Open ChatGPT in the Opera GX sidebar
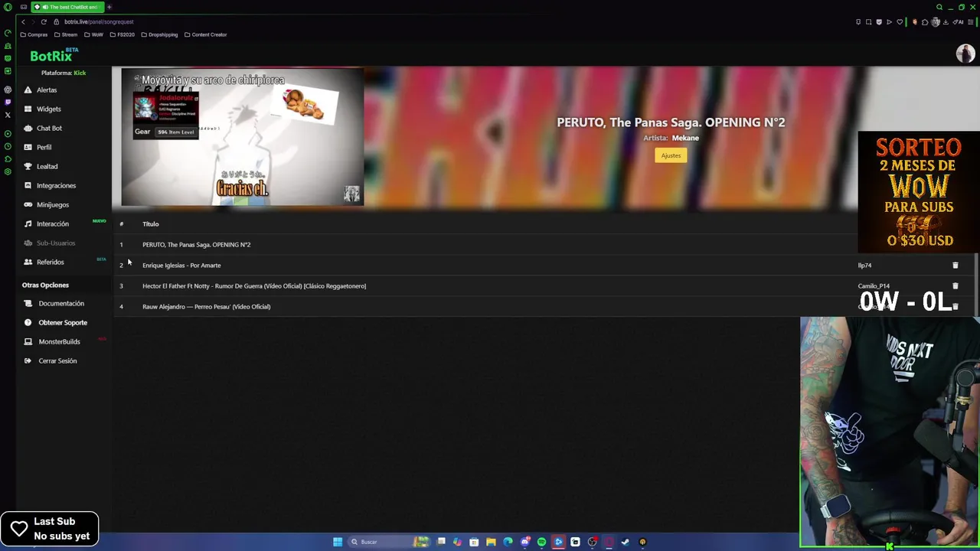Screen dimensions: 980x551 pyautogui.click(x=8, y=90)
